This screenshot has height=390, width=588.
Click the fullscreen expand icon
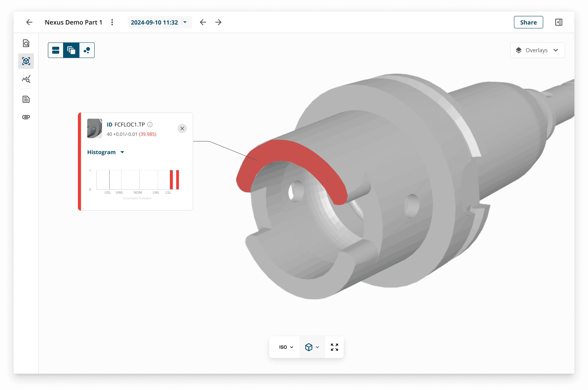coord(334,347)
